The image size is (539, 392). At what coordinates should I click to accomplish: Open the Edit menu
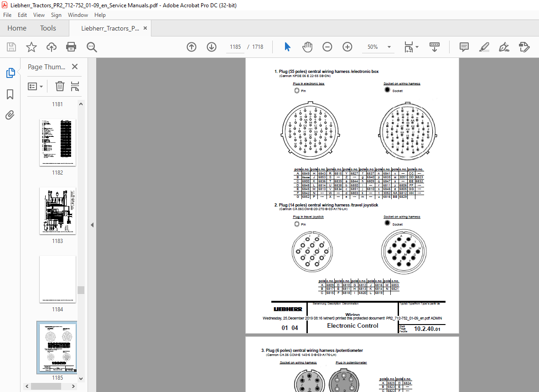22,15
